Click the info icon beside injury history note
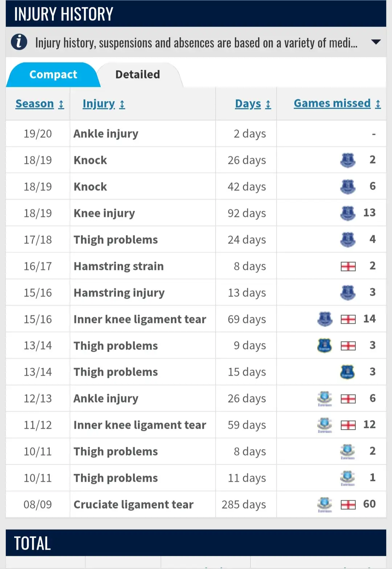This screenshot has height=569, width=392. [x=19, y=42]
